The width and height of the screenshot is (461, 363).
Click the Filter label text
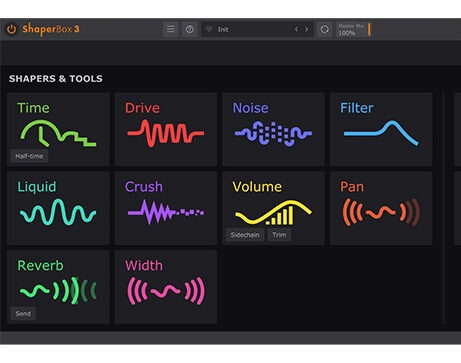coord(357,108)
